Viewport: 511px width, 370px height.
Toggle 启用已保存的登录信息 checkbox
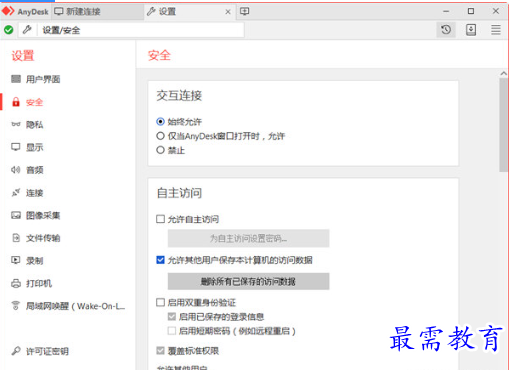(172, 316)
